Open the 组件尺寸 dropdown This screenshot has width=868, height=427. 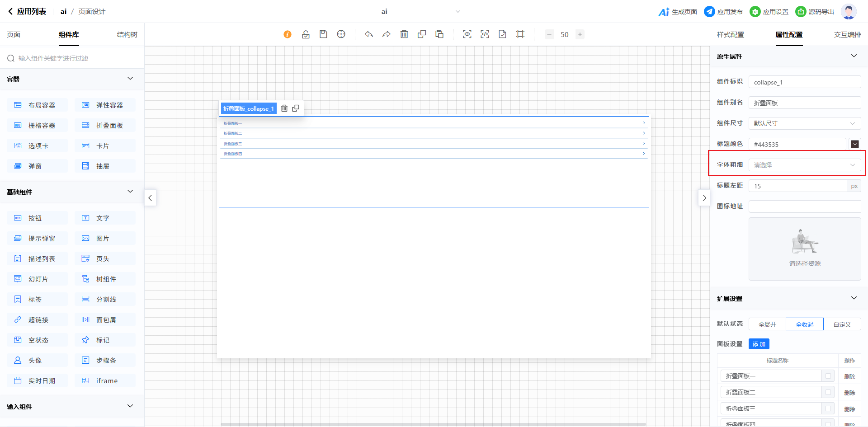[x=805, y=123]
